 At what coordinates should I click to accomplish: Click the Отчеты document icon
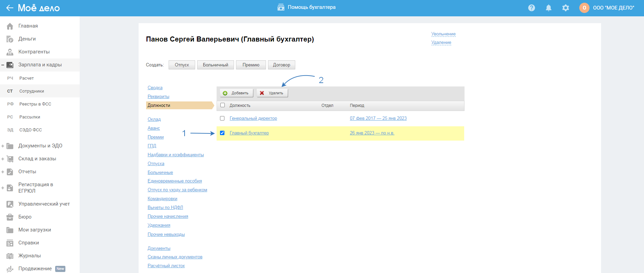tap(10, 172)
